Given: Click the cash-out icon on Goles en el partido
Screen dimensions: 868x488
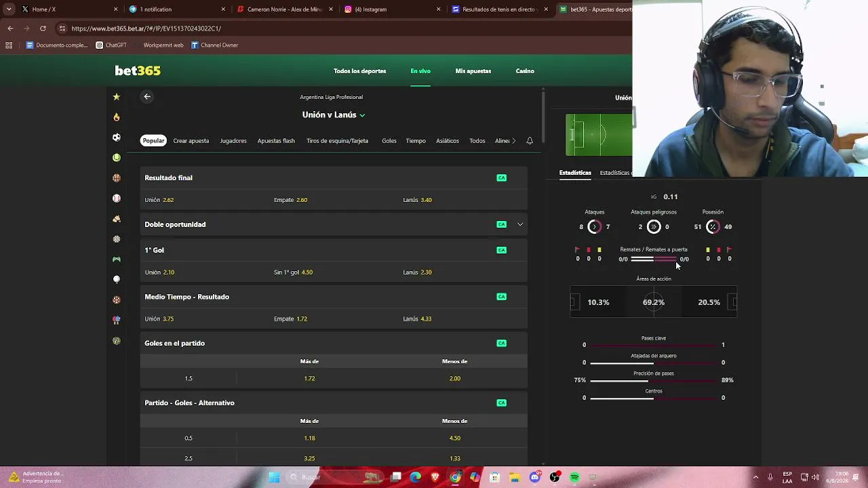Looking at the screenshot, I should tap(502, 343).
